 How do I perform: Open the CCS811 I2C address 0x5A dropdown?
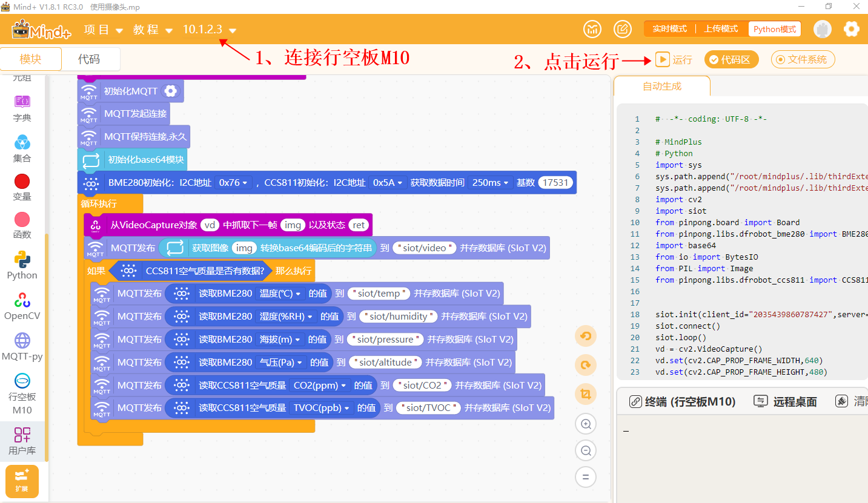point(388,182)
